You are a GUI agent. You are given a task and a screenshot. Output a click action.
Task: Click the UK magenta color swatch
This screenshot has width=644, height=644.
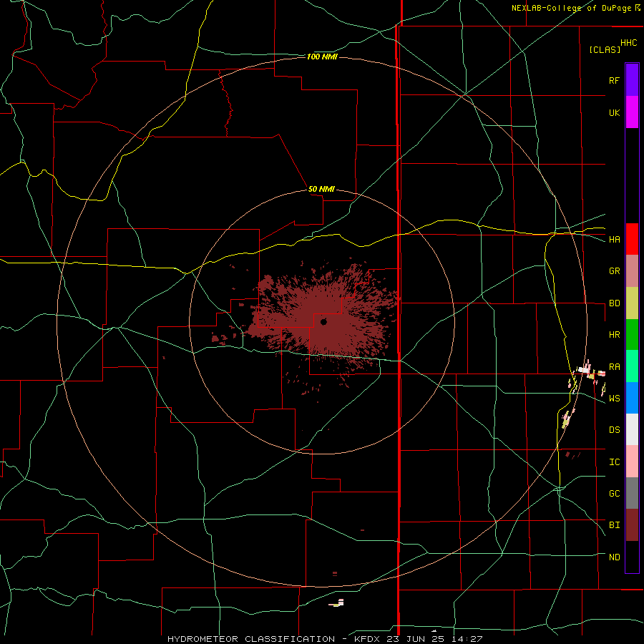pyautogui.click(x=632, y=112)
